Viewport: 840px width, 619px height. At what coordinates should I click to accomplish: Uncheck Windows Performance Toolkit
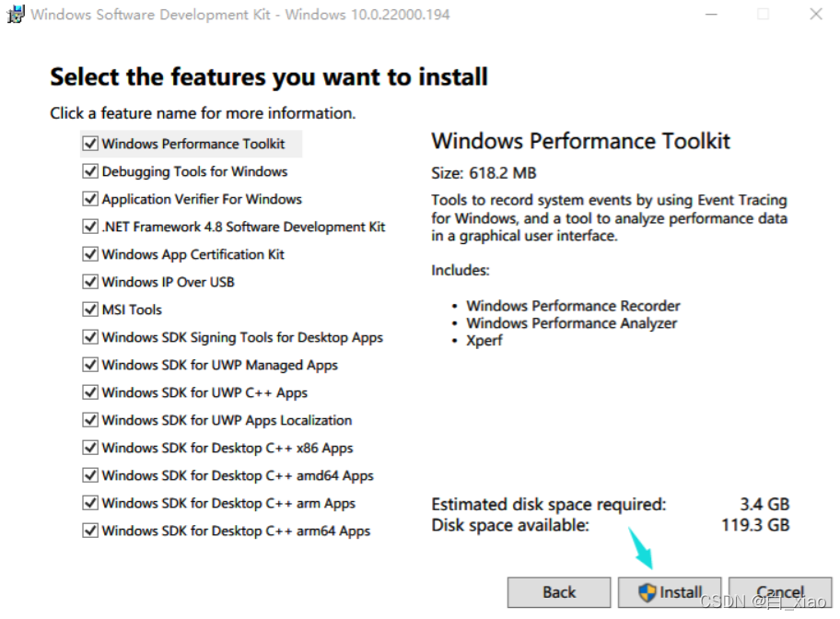click(89, 144)
